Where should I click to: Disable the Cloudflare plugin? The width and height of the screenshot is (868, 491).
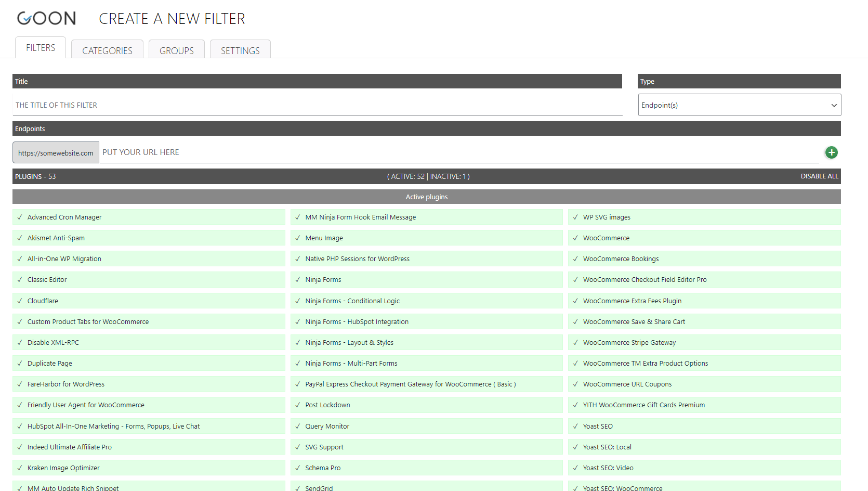tap(149, 301)
